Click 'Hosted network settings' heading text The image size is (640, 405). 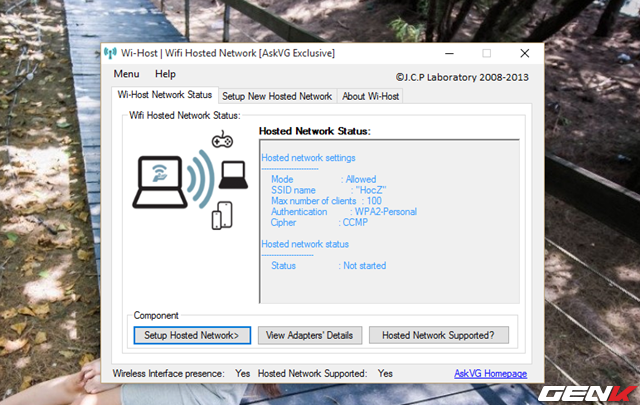(308, 158)
